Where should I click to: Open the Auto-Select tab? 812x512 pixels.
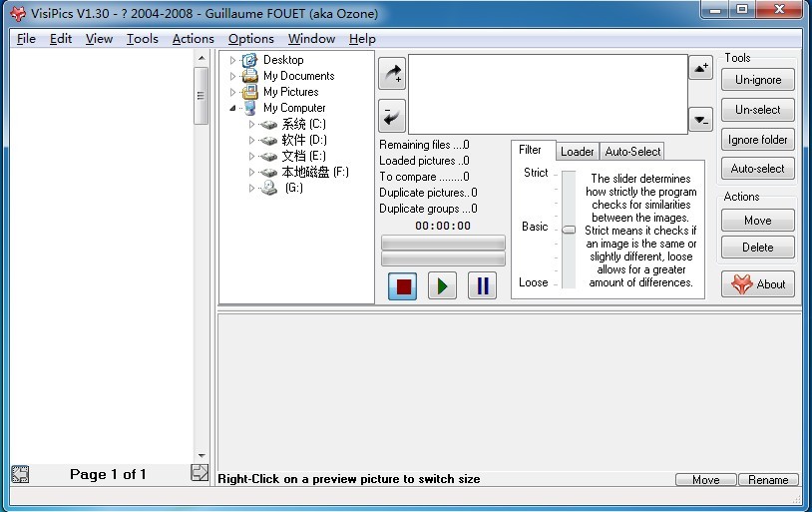(x=632, y=152)
